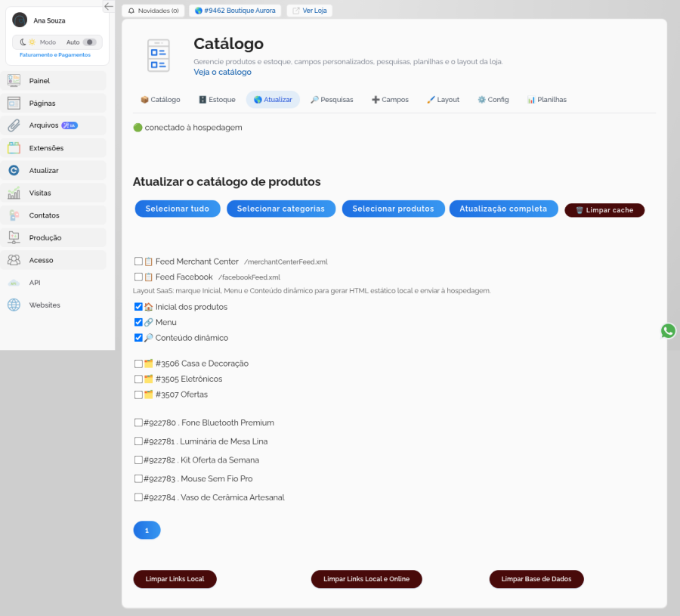
Task: Toggle the Auto mode switch
Action: pos(90,42)
